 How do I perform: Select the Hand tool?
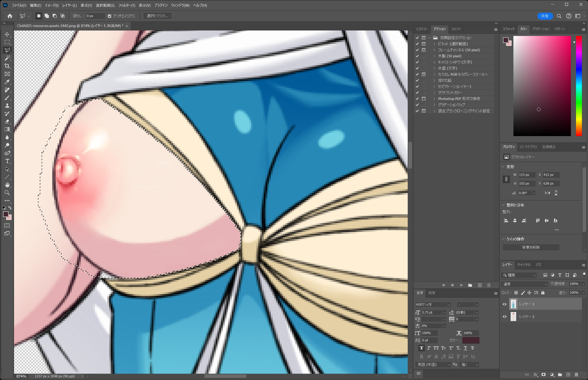(7, 185)
